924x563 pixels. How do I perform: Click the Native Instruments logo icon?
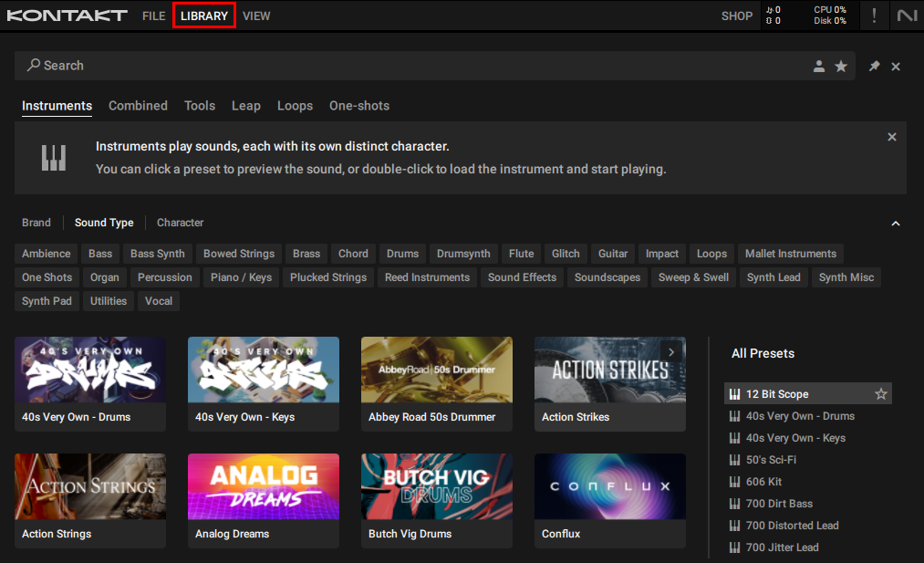tap(907, 16)
